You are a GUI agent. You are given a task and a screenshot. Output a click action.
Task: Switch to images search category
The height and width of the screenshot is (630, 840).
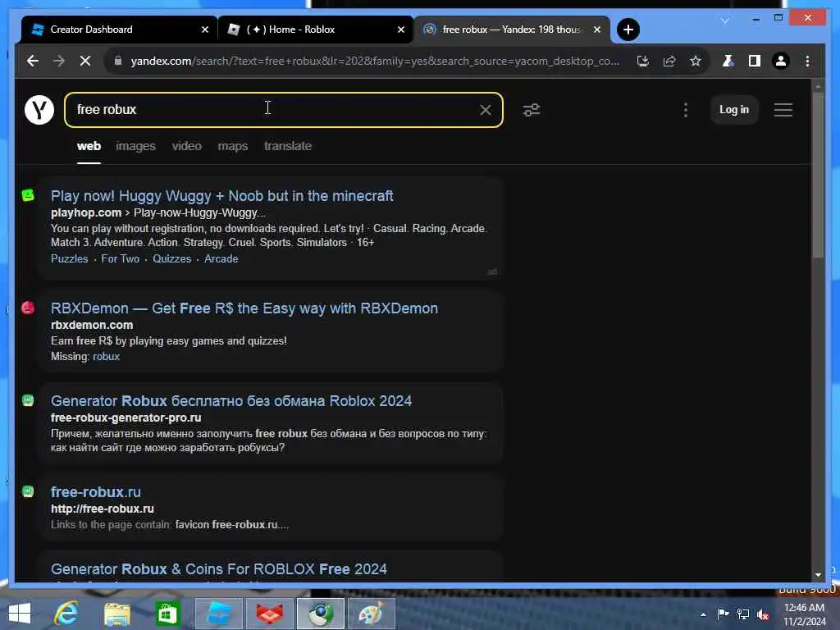click(x=135, y=146)
